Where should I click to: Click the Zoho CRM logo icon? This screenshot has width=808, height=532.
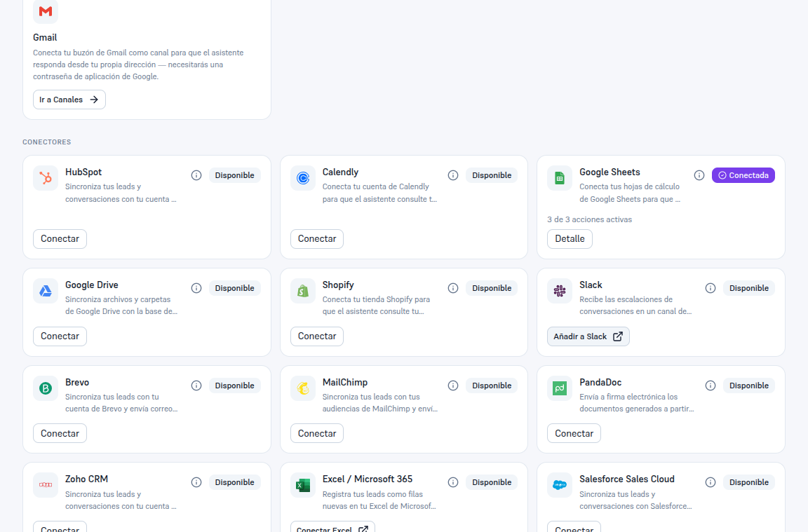point(46,485)
